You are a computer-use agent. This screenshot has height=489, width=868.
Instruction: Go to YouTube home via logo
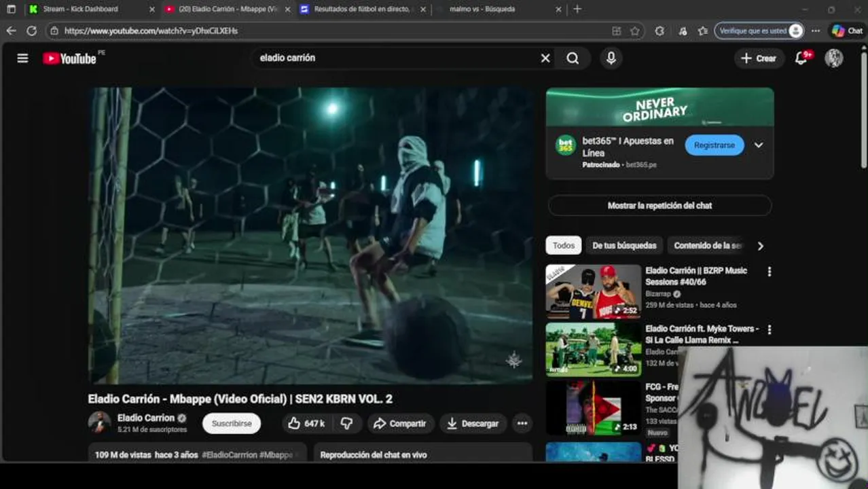point(69,58)
